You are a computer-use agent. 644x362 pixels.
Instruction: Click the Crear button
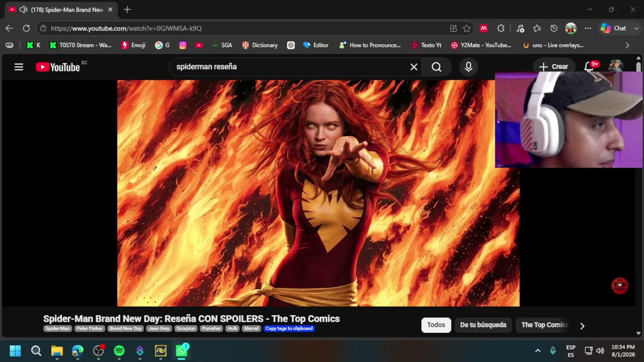click(553, 67)
